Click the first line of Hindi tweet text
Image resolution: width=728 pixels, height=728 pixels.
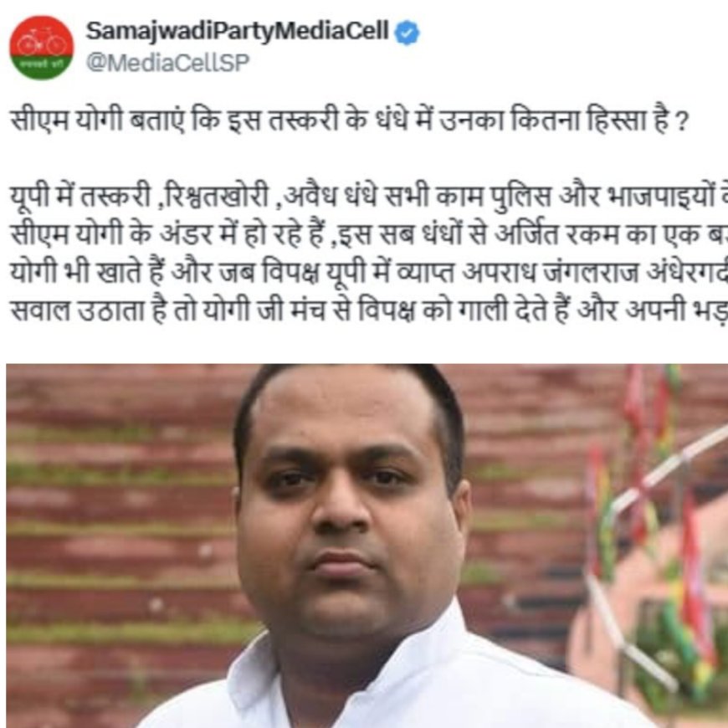[x=349, y=120]
